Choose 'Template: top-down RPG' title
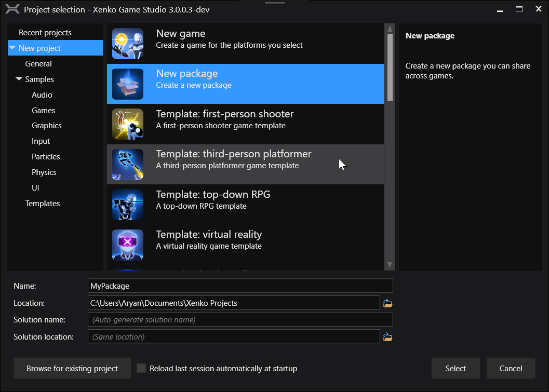This screenshot has height=392, width=549. (213, 194)
